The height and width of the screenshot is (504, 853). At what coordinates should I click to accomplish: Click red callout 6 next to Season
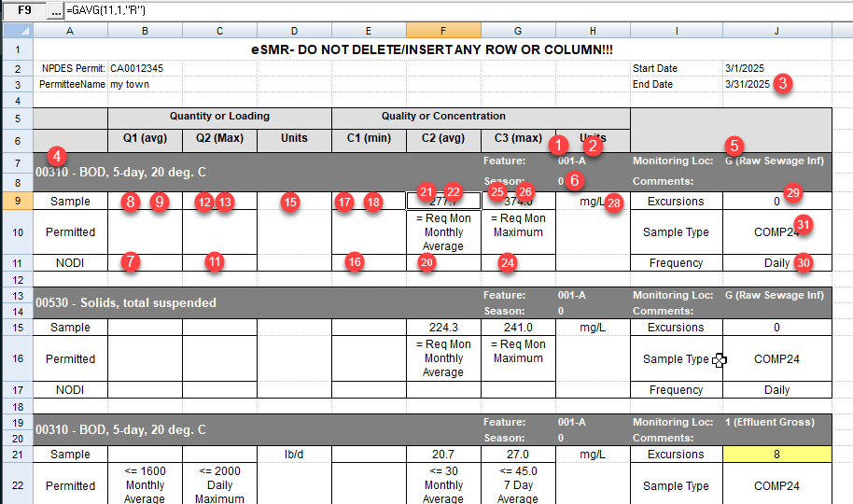coord(575,180)
